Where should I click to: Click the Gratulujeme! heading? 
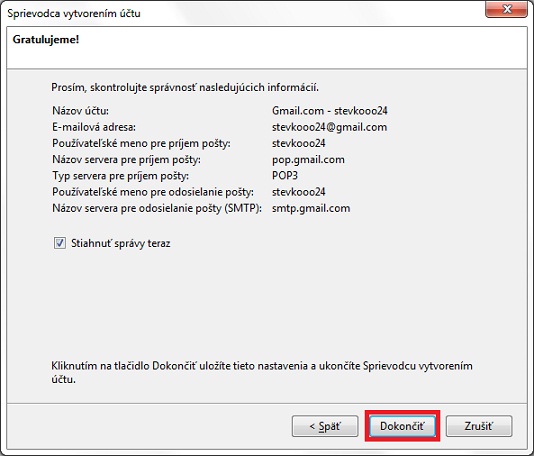coord(46,40)
